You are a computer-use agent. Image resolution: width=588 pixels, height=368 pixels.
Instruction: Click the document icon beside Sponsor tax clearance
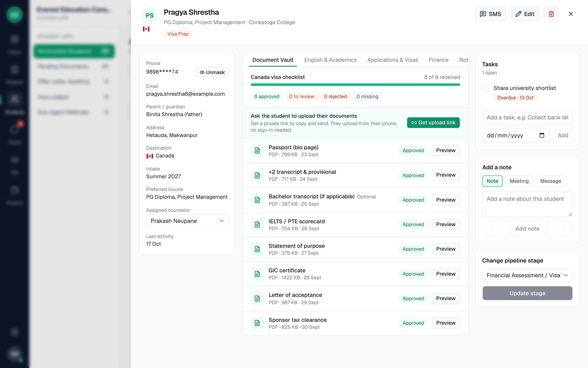(x=257, y=323)
